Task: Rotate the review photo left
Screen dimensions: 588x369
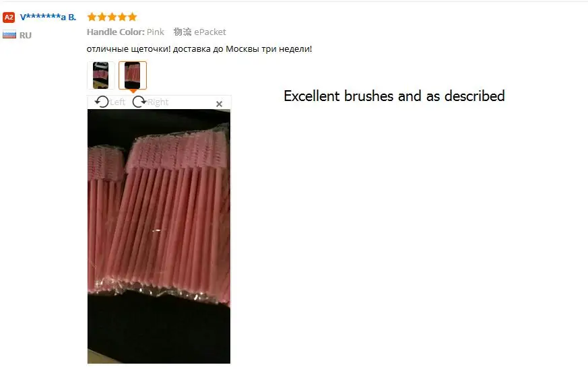Action: [102, 102]
